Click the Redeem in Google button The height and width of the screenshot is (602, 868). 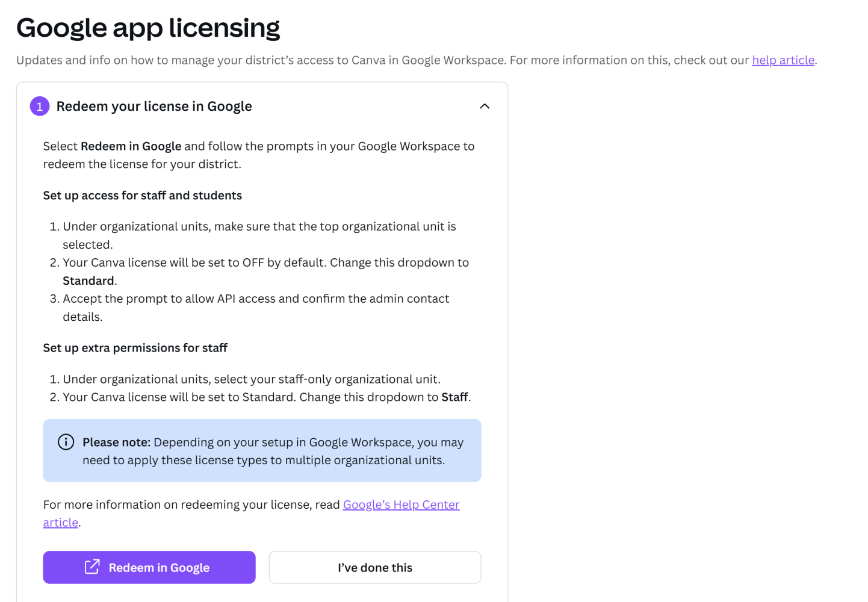(149, 567)
